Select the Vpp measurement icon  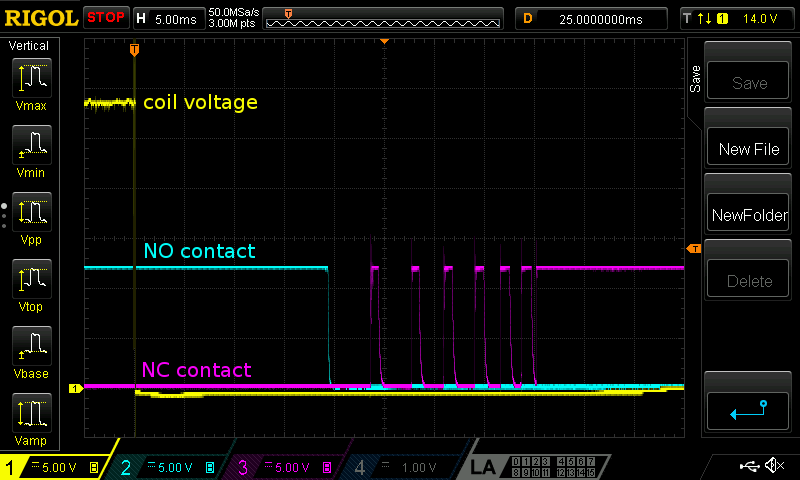tap(32, 212)
